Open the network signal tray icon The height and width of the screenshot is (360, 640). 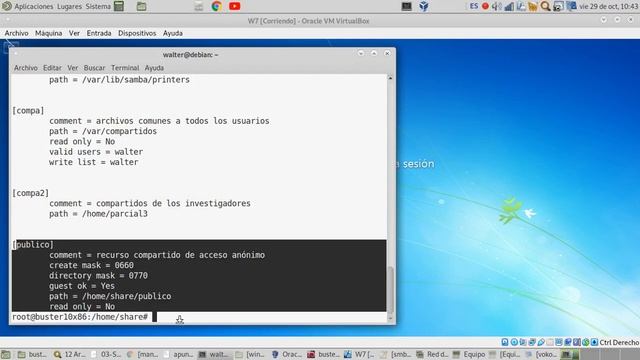click(x=509, y=6)
